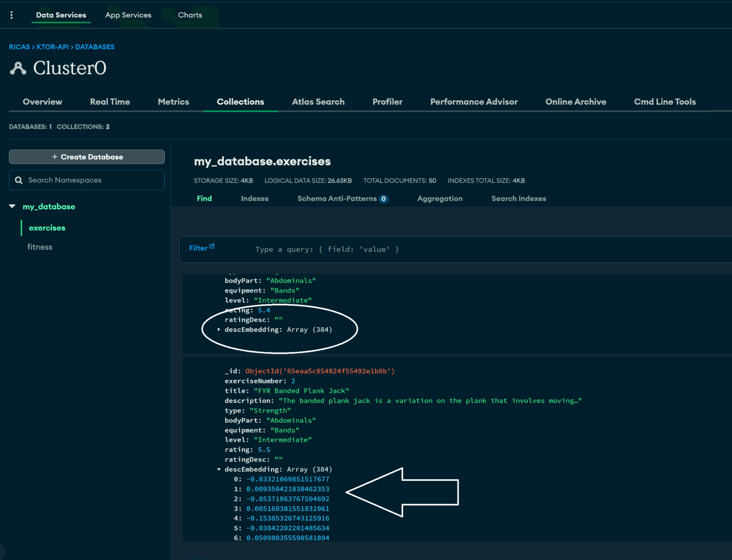Expand the collapsed descEmbedding array

[219, 329]
